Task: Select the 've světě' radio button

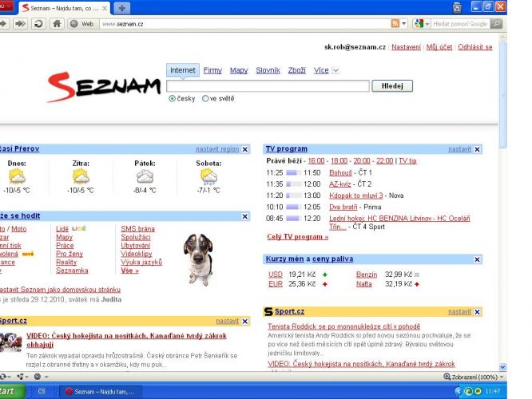Action: pyautogui.click(x=205, y=99)
